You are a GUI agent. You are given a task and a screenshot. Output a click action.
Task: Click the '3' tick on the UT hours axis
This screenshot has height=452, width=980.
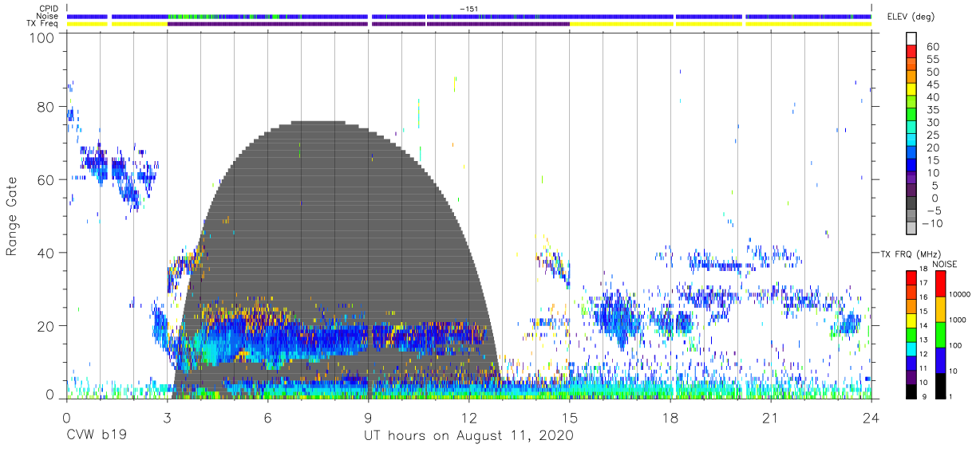pos(167,418)
